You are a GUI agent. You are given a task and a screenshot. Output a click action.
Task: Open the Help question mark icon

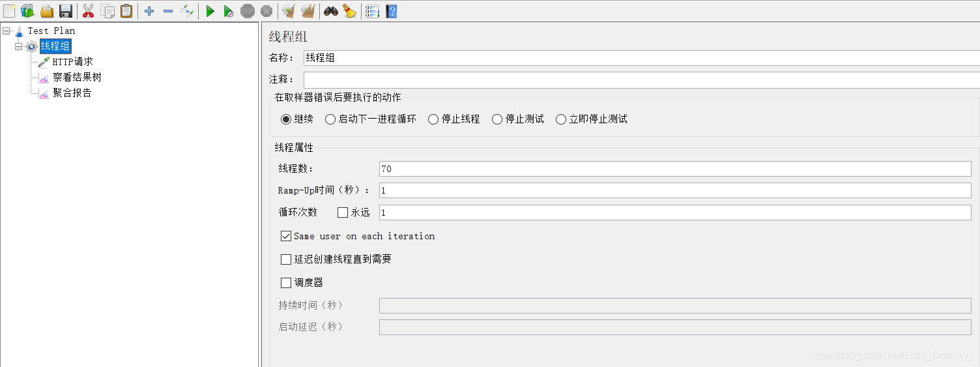[392, 11]
